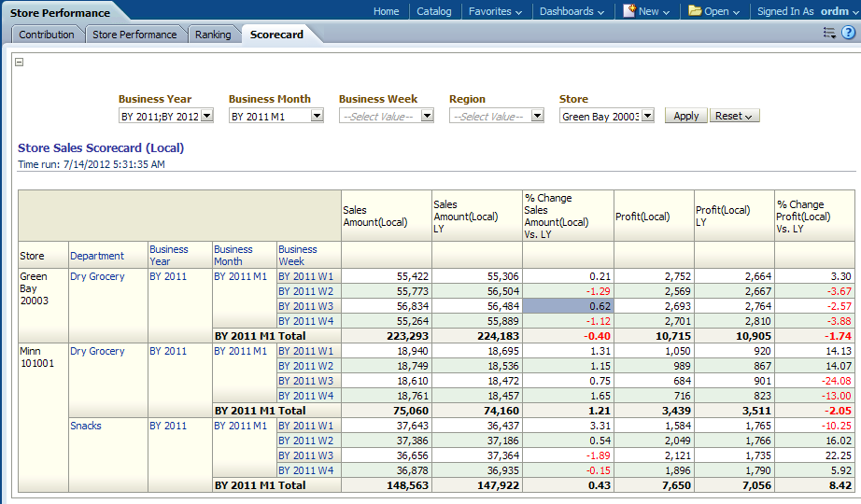The image size is (861, 504).
Task: Expand the Region dropdown
Action: 537,117
